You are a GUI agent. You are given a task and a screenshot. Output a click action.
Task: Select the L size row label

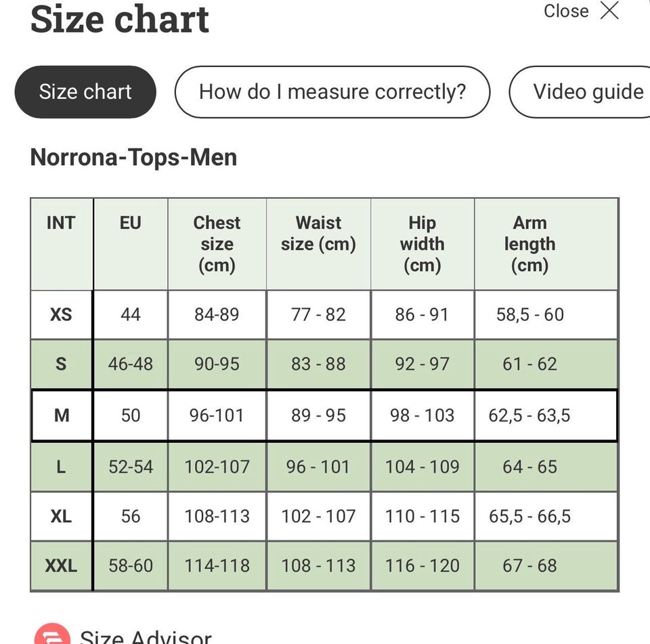61,467
